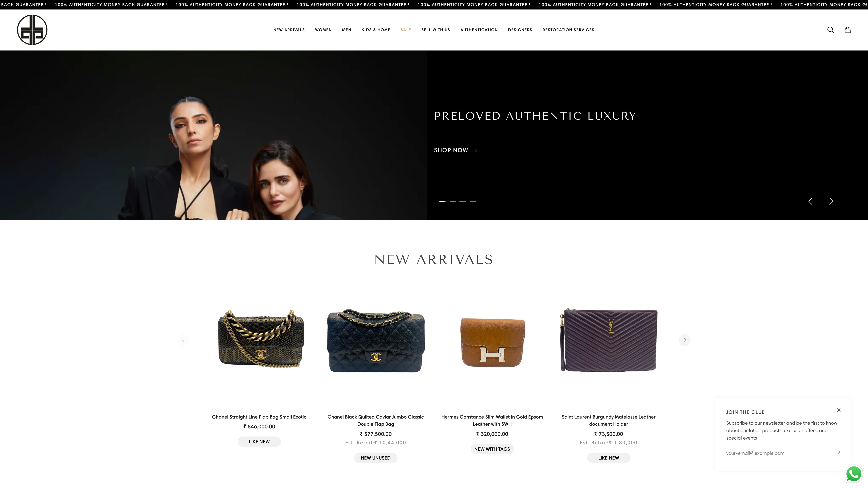Open the Women menu
868x488 pixels.
(x=323, y=30)
